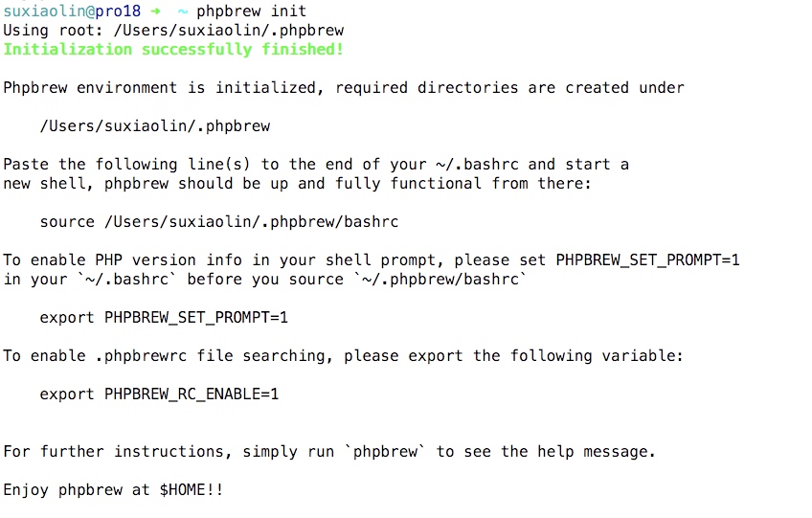Click the 'Phpbrew environment is initialized' line
Screen dimensions: 812x518
344,88
